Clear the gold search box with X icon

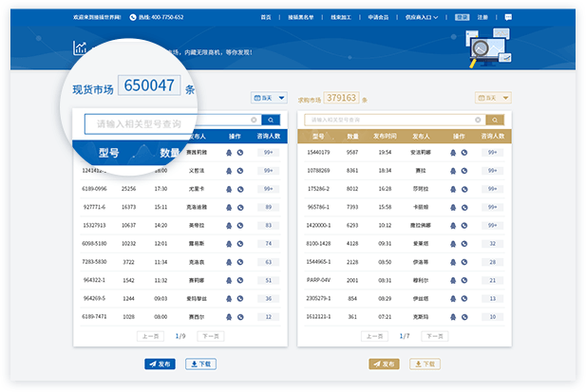(x=478, y=120)
